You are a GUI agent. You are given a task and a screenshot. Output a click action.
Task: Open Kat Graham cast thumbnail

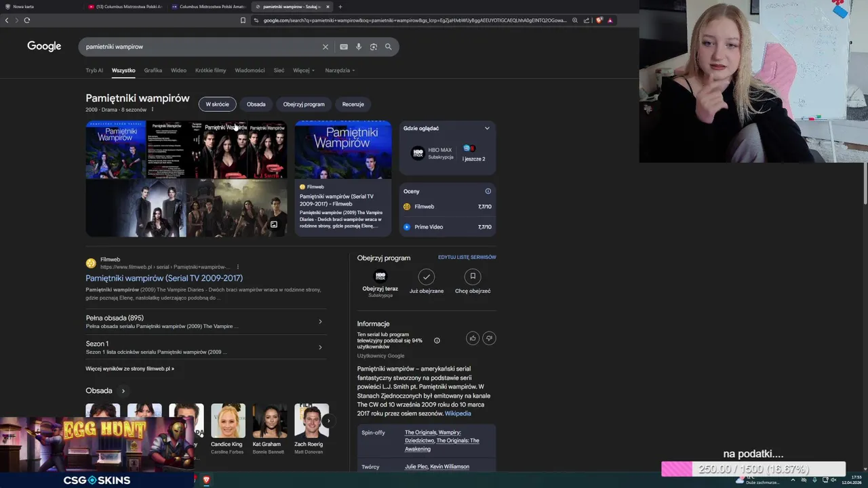click(x=270, y=421)
